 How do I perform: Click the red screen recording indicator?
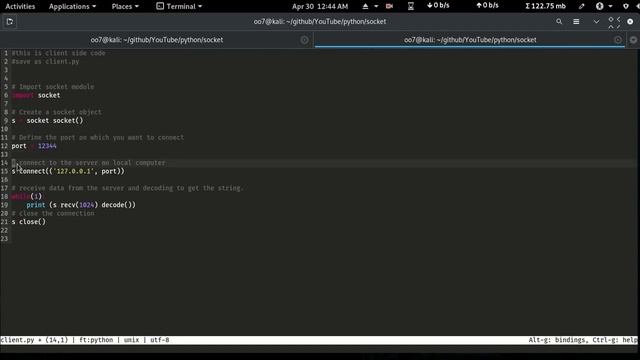(389, 6)
